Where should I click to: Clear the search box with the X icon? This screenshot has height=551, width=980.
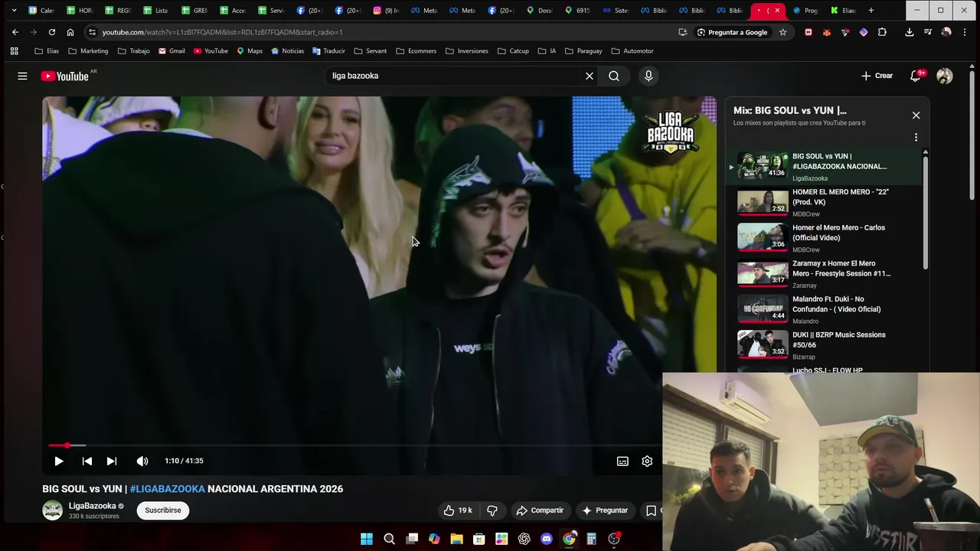click(x=590, y=76)
